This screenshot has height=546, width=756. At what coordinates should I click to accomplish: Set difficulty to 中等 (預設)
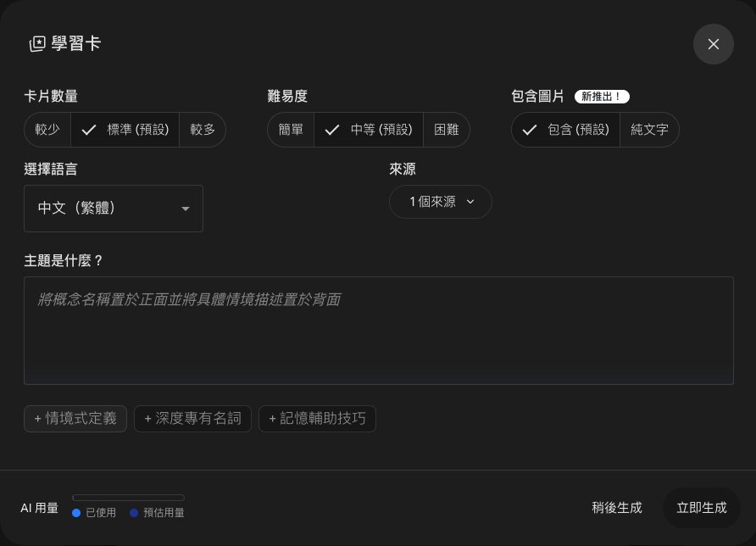pos(369,129)
